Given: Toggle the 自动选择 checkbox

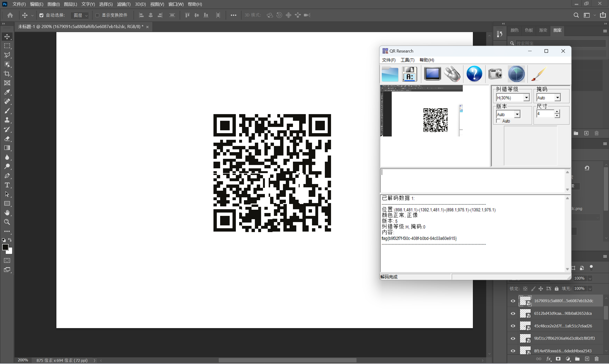Looking at the screenshot, I should tap(41, 15).
